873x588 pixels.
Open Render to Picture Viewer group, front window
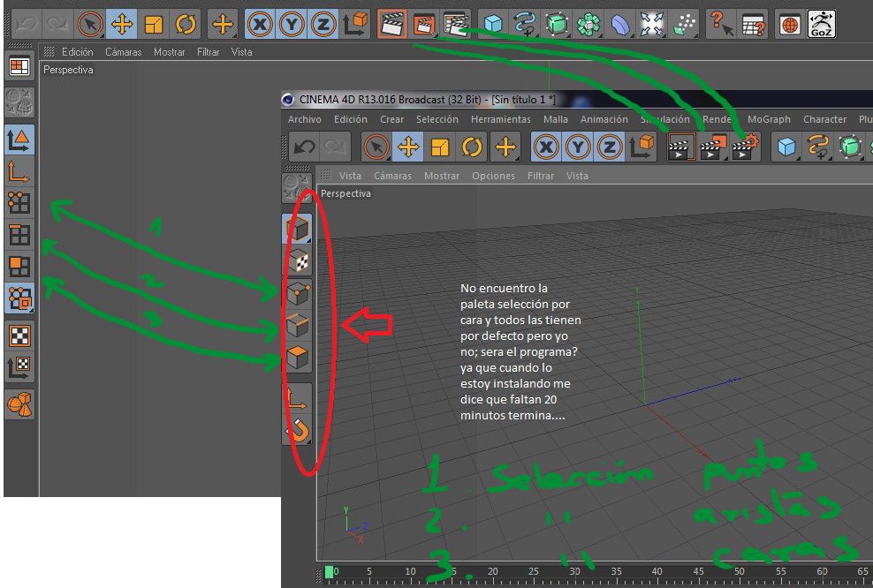click(x=713, y=147)
